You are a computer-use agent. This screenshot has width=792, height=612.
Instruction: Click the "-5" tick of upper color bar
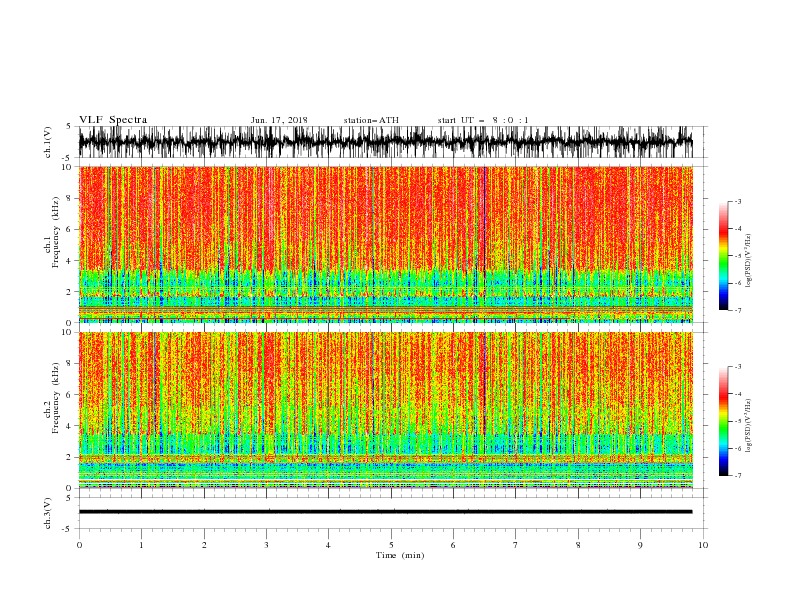click(737, 256)
